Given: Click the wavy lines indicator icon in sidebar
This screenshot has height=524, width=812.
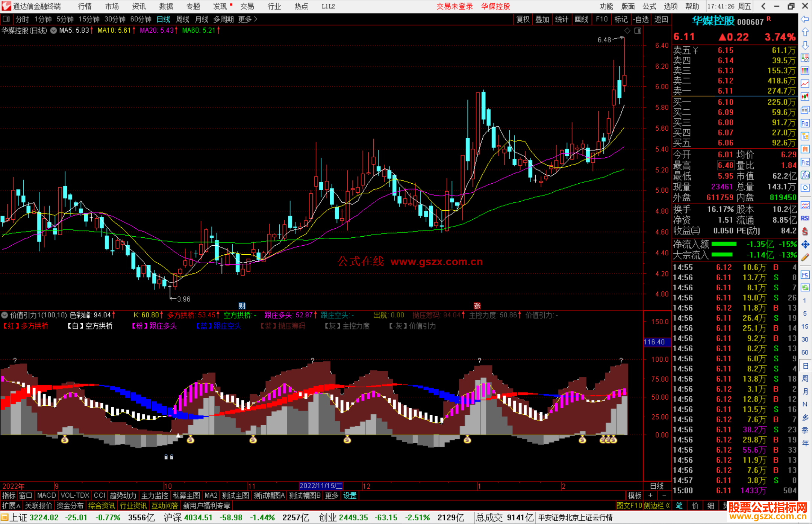Looking at the screenshot, I should [805, 205].
